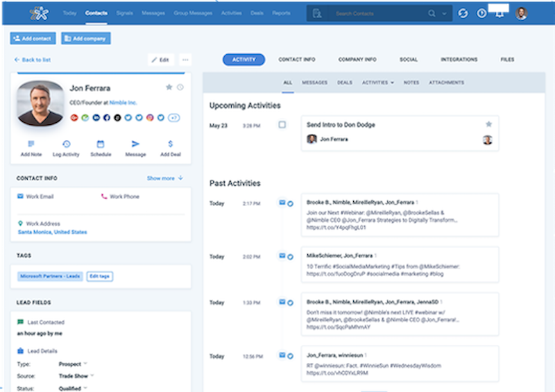
Task: Switch to the Contact Info tab
Action: (297, 60)
